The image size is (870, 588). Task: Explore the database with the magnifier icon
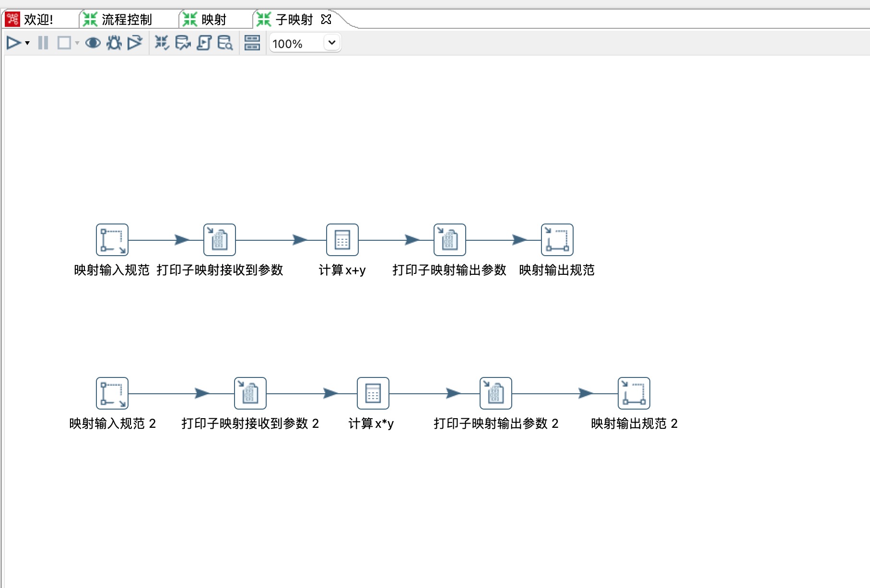pyautogui.click(x=225, y=43)
